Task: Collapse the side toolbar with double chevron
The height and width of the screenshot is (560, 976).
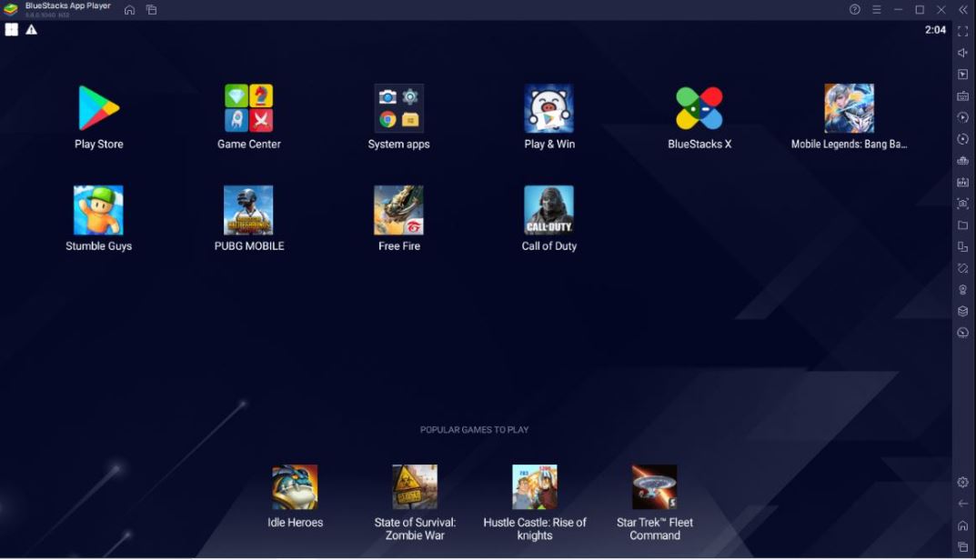Action: (x=963, y=10)
